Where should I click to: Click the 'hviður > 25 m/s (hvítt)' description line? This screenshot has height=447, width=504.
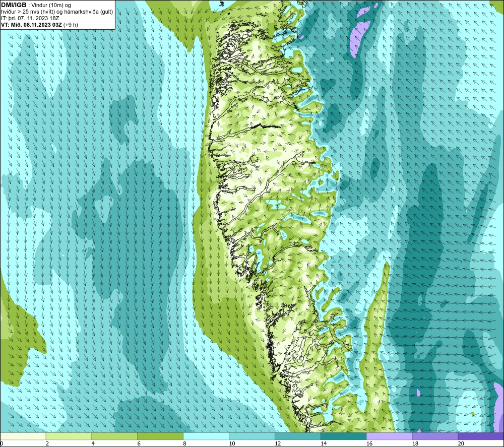point(57,12)
